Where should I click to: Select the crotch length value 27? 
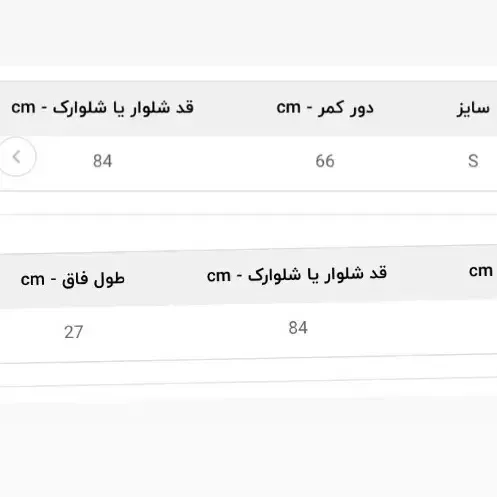coord(73,332)
